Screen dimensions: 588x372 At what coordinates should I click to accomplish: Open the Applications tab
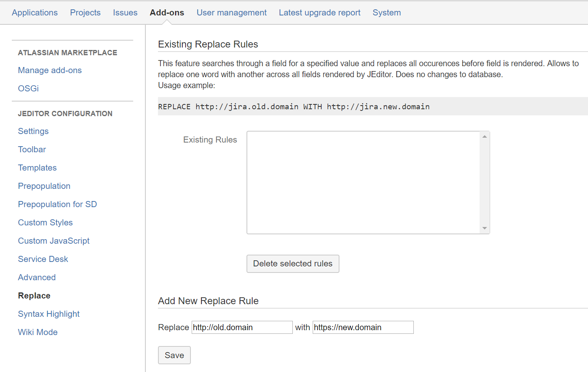click(x=35, y=13)
